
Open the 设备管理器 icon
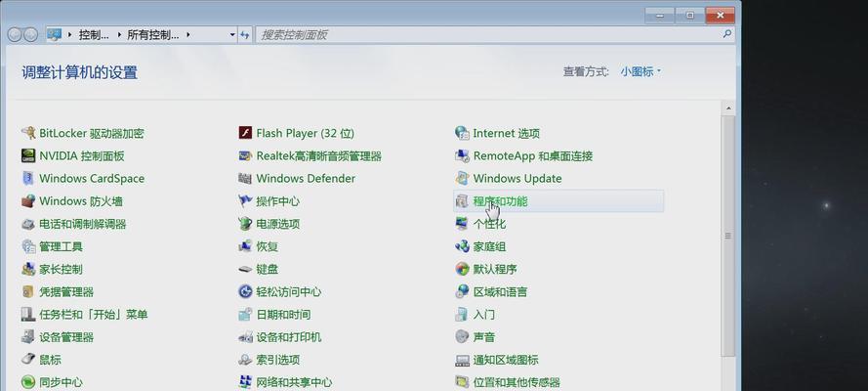pyautogui.click(x=28, y=336)
